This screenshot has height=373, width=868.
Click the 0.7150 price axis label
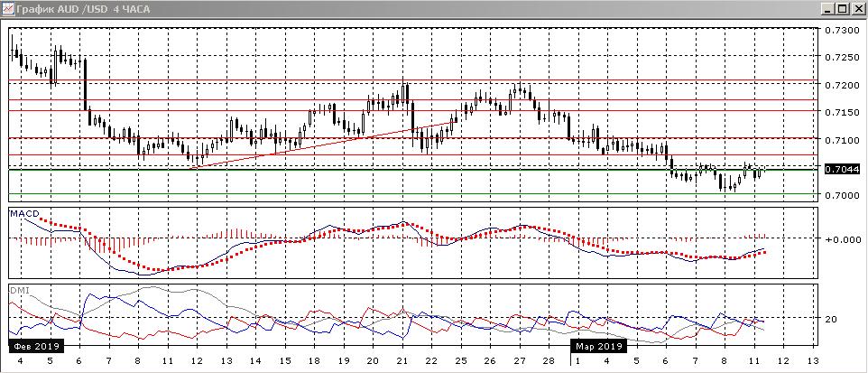(x=842, y=113)
